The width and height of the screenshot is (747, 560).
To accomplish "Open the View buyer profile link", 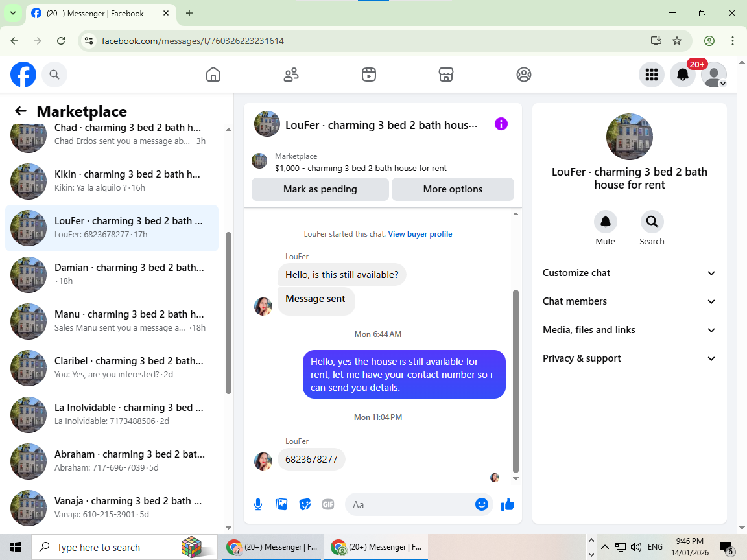I will [x=420, y=234].
